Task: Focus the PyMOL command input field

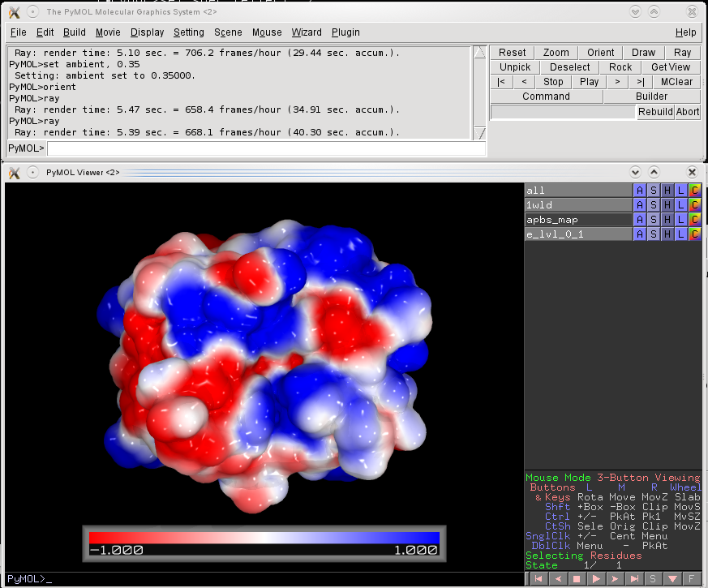Action: tap(266, 148)
